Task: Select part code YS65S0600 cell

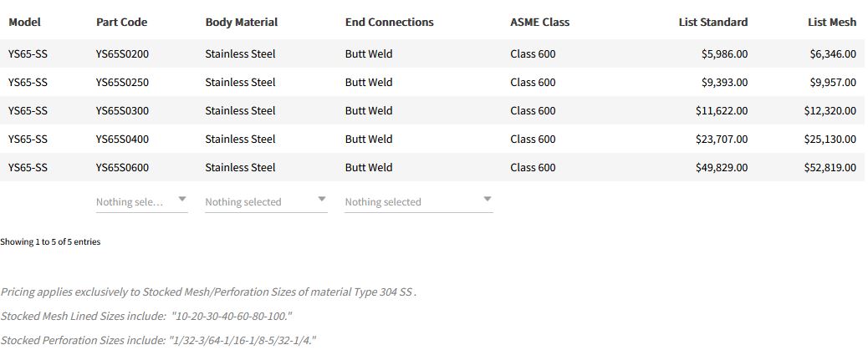Action: pyautogui.click(x=122, y=168)
